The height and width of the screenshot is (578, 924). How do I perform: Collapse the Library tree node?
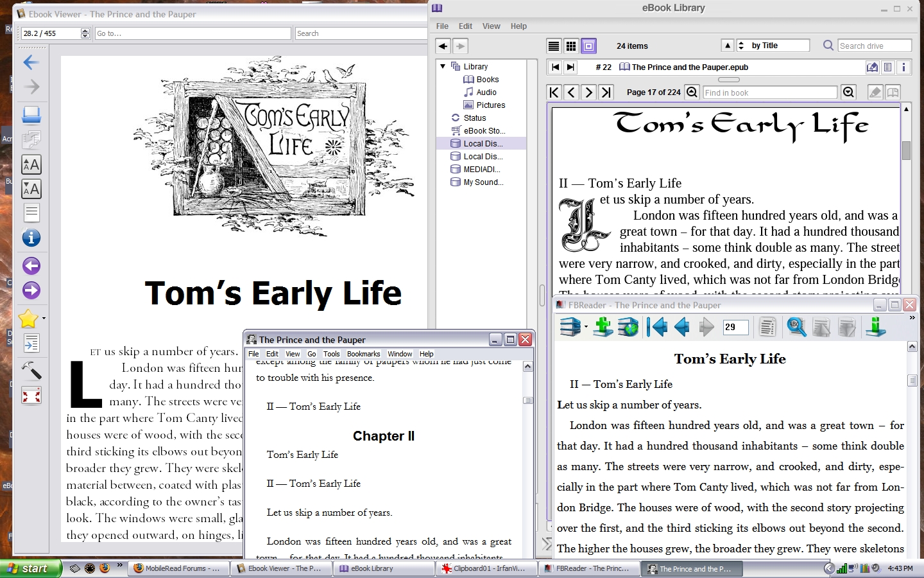[443, 67]
